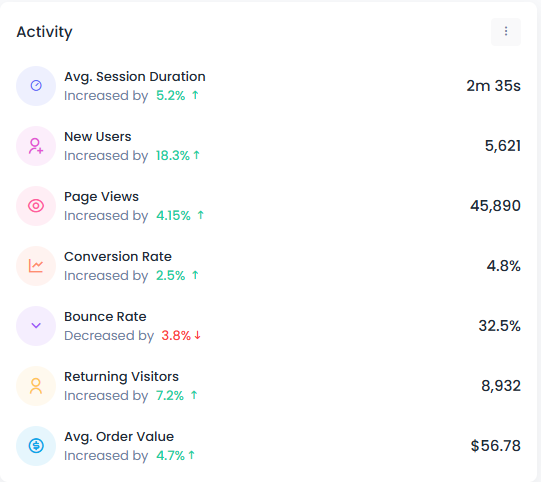Click the green up arrow beside 7.2%

pyautogui.click(x=194, y=395)
